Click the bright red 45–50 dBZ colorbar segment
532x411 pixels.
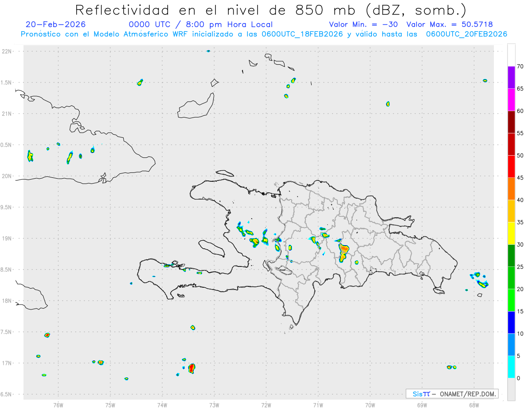[511, 167]
